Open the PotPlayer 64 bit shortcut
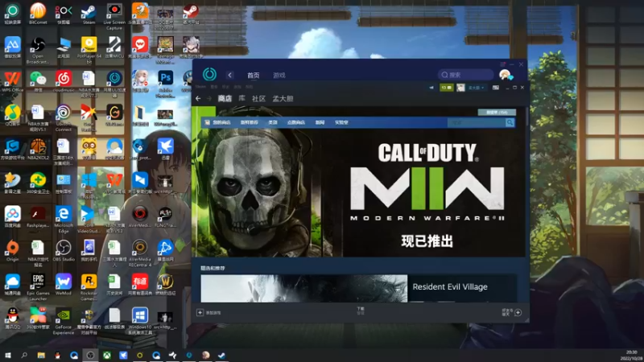The width and height of the screenshot is (644, 362). click(x=89, y=49)
